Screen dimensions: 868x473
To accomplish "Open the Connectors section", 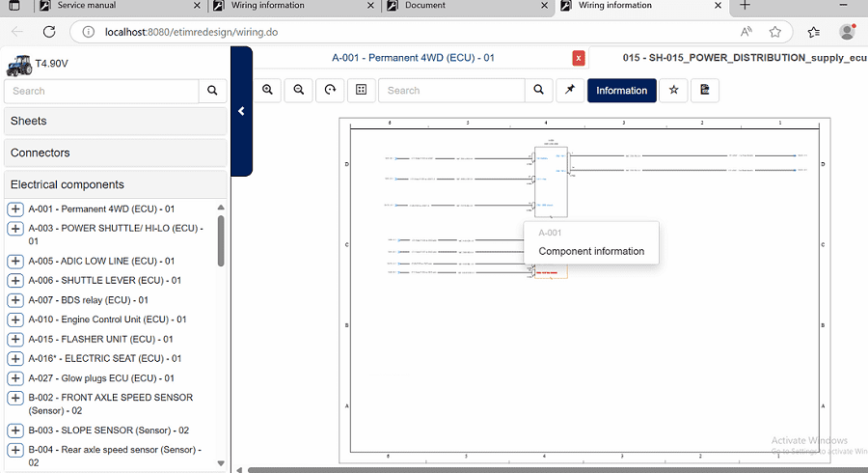I will 115,153.
